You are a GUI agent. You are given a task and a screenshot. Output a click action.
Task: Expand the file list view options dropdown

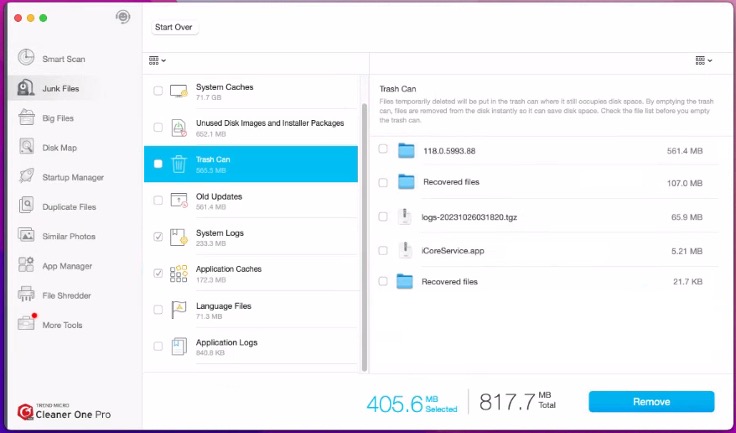pyautogui.click(x=704, y=60)
